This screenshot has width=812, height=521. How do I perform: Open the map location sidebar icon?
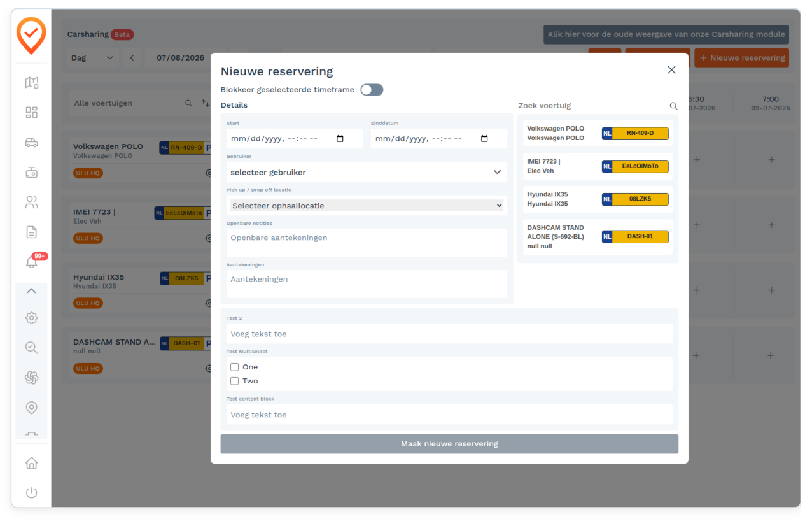(31, 82)
